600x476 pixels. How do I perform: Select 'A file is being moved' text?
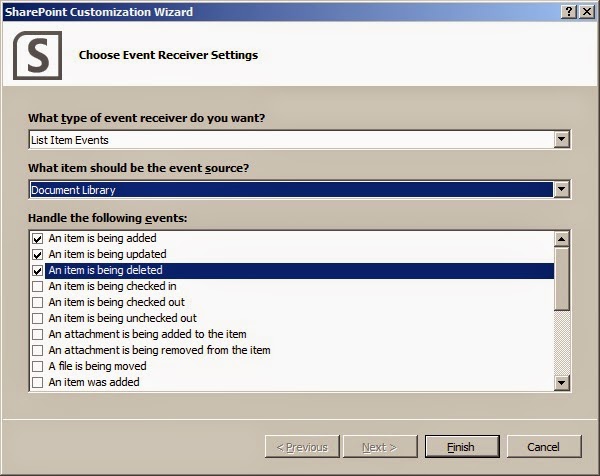point(97,366)
